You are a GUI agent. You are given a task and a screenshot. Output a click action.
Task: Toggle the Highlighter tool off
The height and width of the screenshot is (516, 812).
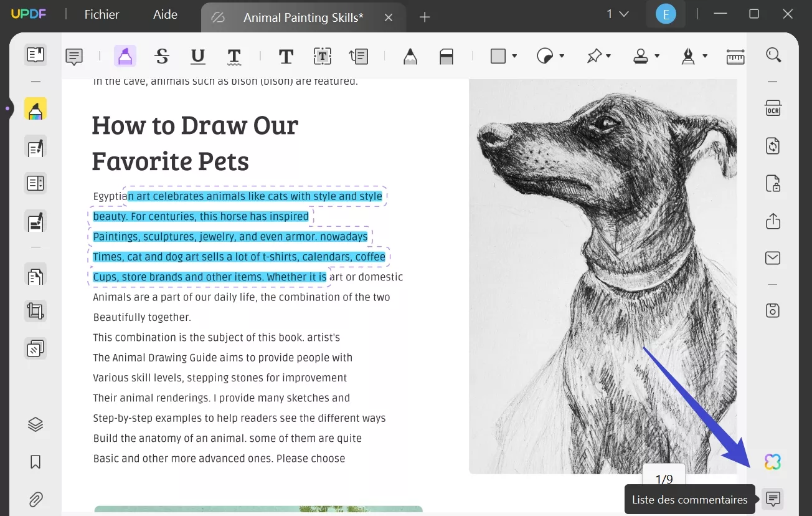coord(125,55)
